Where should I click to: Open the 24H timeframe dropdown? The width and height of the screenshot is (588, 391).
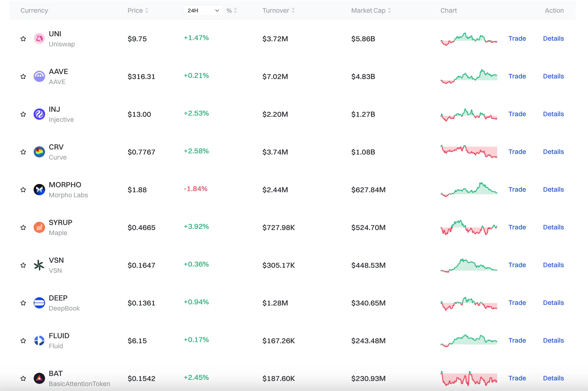[x=203, y=10]
